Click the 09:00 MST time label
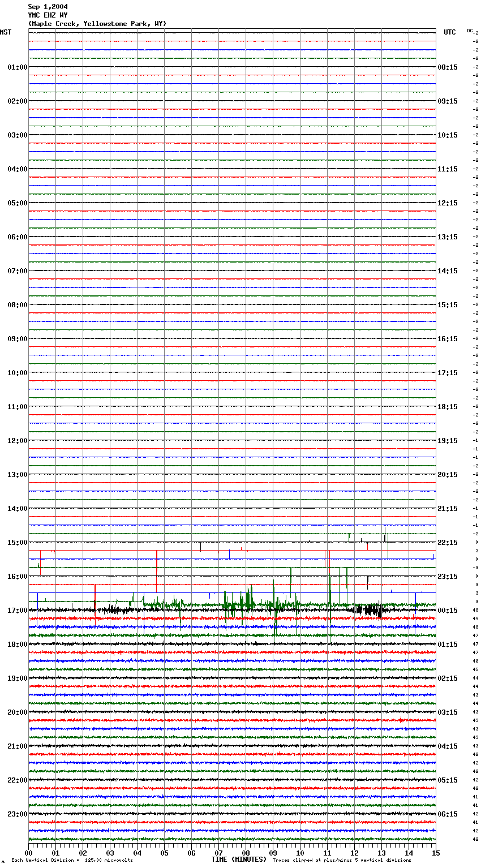Screen dimensions: 481x868 point(17,339)
